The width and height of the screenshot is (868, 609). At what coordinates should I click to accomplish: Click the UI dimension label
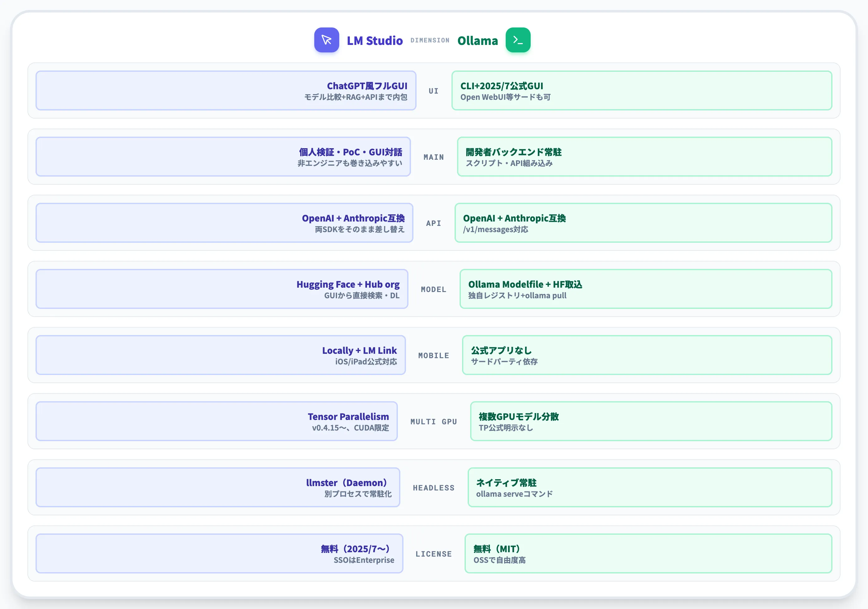click(434, 91)
